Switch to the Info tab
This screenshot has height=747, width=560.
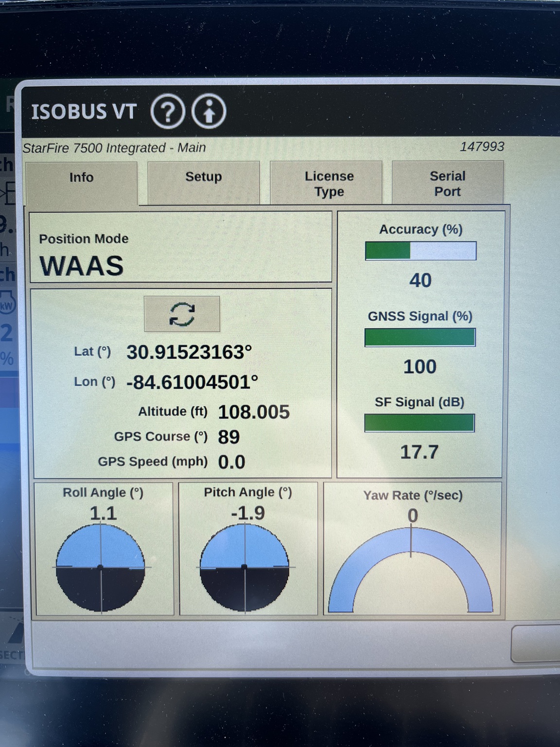[x=81, y=178]
